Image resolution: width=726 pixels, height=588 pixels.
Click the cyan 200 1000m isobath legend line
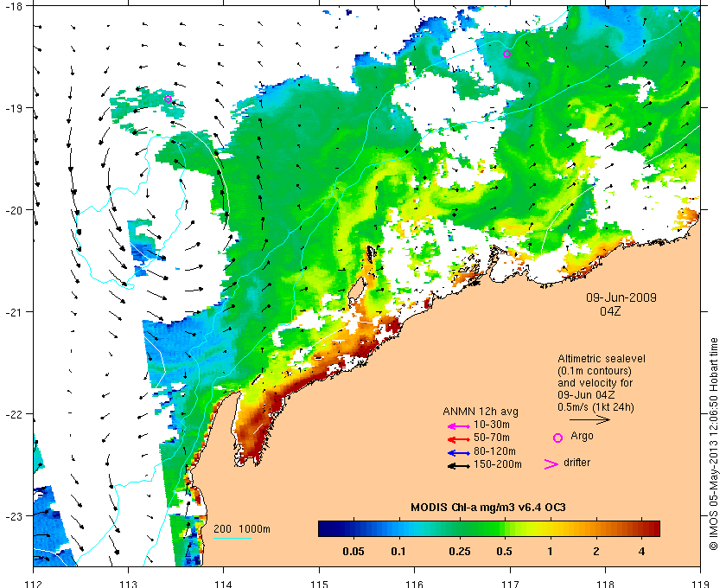click(232, 538)
